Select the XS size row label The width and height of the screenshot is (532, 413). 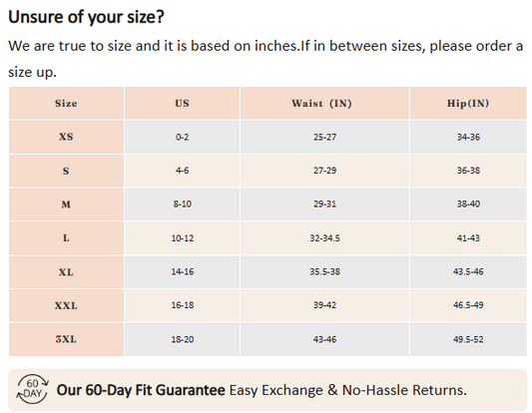66,137
